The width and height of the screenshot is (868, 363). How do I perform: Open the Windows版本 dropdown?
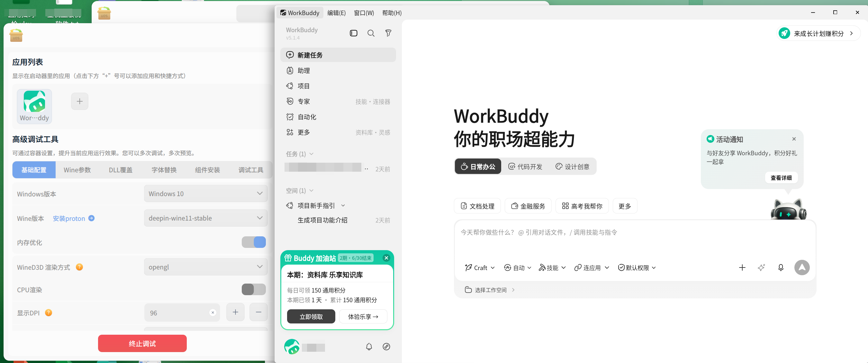[x=205, y=194]
